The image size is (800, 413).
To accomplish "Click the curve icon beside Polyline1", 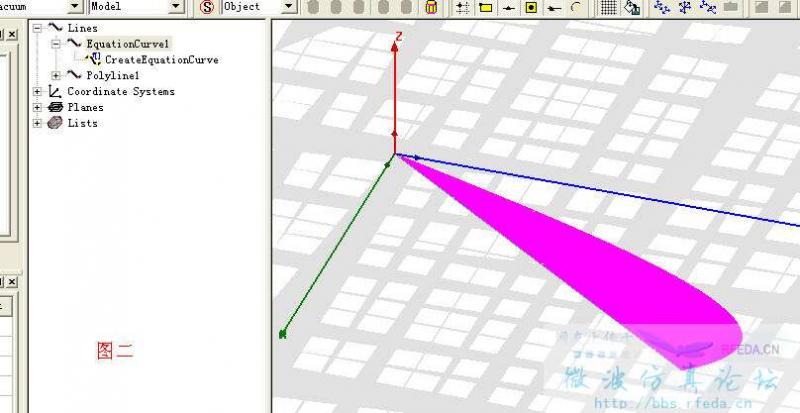I will click(74, 76).
